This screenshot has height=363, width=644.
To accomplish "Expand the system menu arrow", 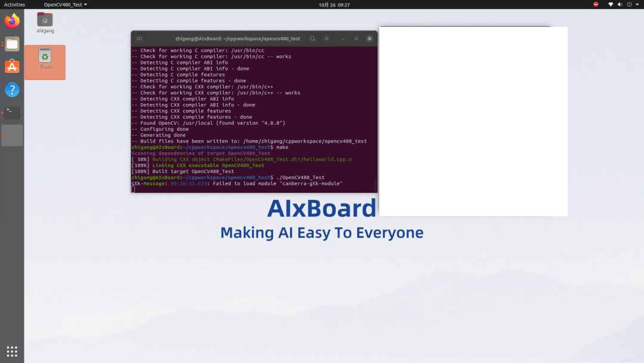I will (637, 5).
